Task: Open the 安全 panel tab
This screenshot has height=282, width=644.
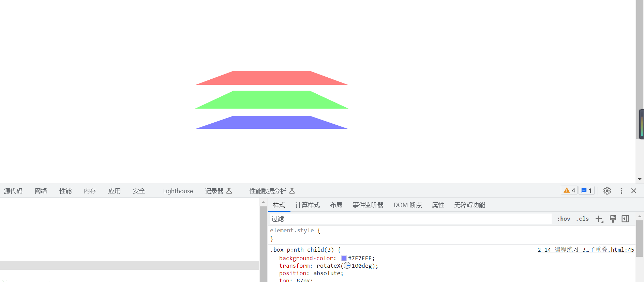Action: pos(139,191)
